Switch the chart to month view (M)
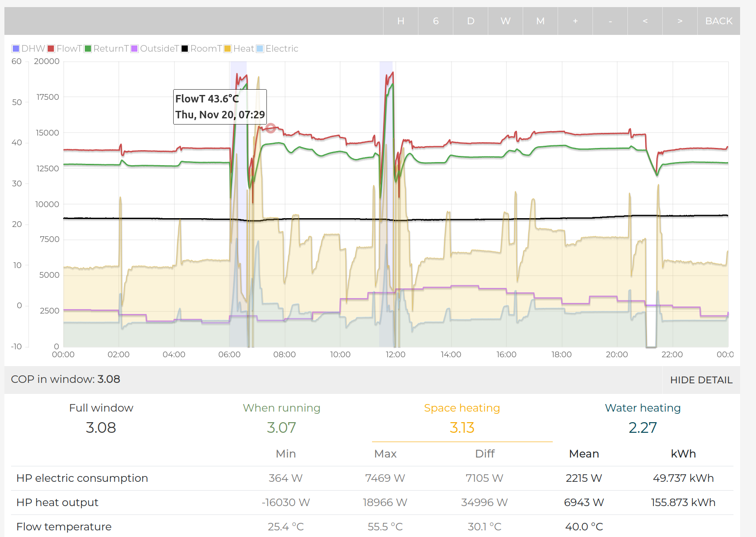Viewport: 756px width, 537px height. [x=540, y=21]
